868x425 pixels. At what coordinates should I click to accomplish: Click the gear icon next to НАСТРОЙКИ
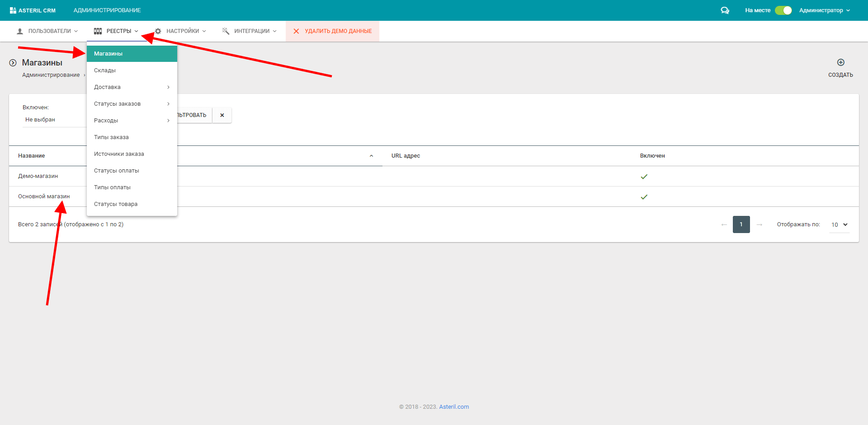pos(157,31)
